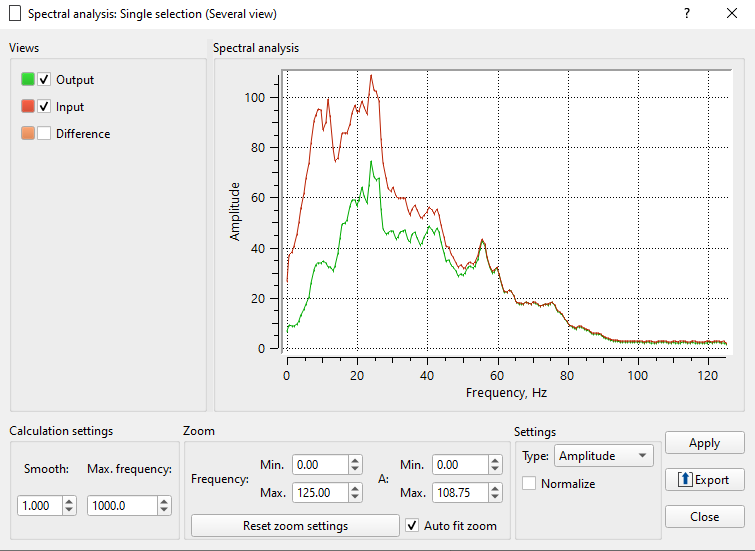Click the red Input color swatch
This screenshot has height=551, width=755.
(x=27, y=107)
